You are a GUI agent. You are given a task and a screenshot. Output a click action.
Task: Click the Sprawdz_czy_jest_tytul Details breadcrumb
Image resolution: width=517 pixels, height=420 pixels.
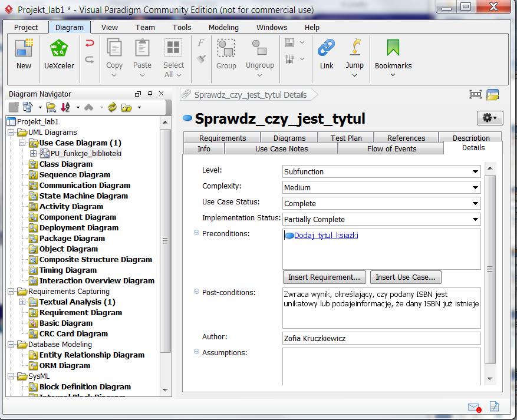click(250, 95)
